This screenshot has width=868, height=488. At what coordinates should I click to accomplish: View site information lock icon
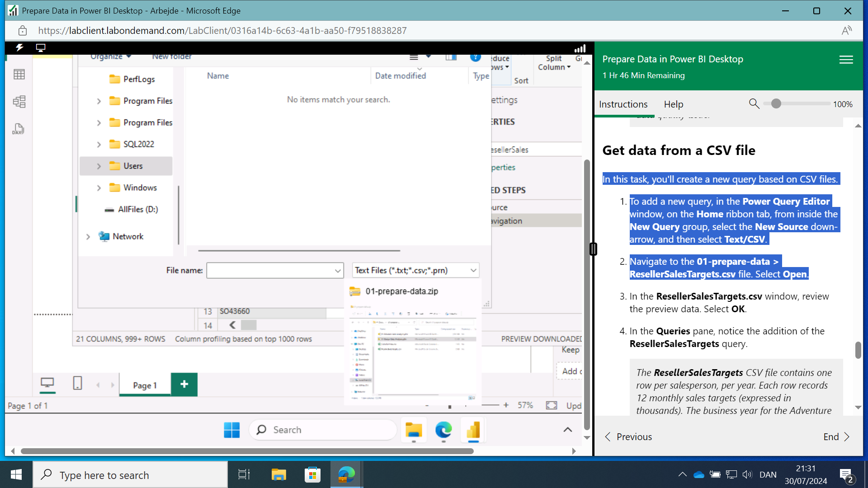coord(23,31)
